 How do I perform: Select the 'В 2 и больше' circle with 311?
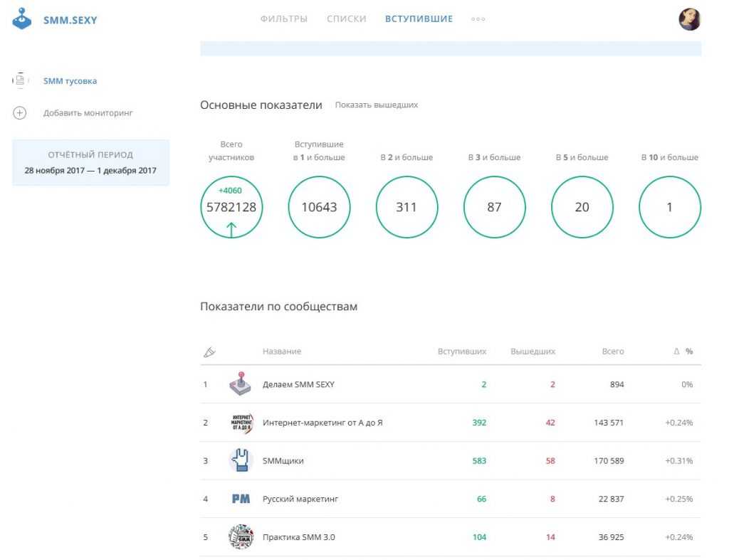(407, 207)
